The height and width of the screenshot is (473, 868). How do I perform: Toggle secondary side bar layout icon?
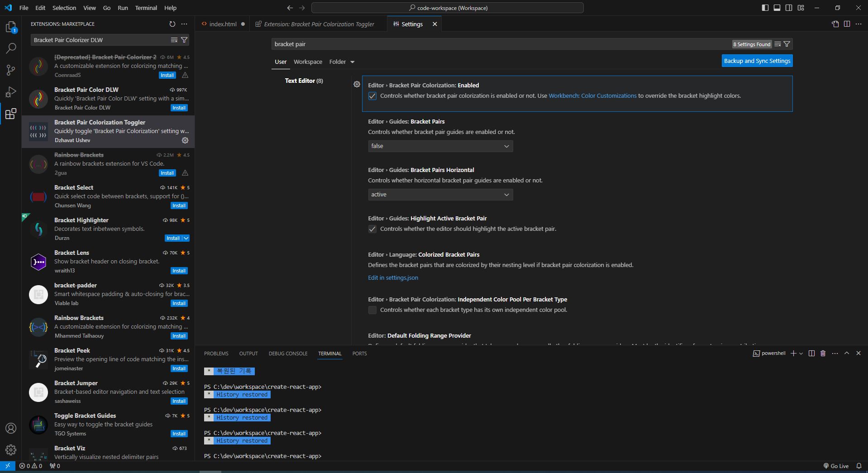click(x=789, y=8)
